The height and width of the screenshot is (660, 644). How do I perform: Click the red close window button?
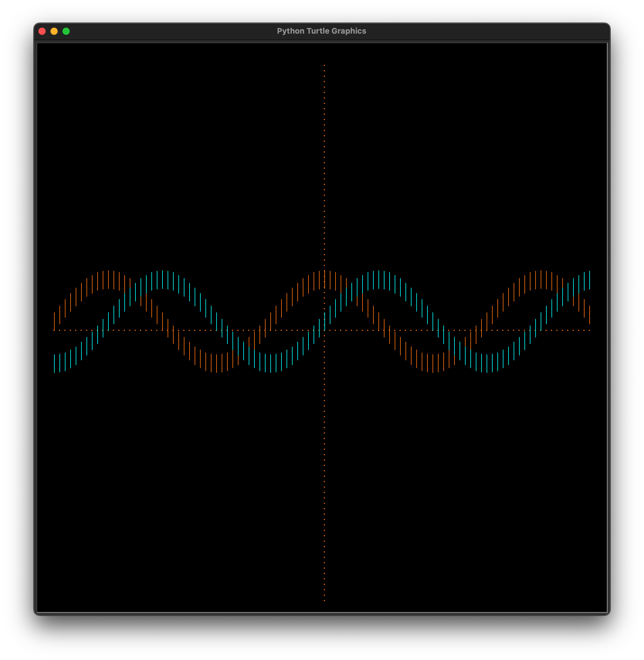42,31
